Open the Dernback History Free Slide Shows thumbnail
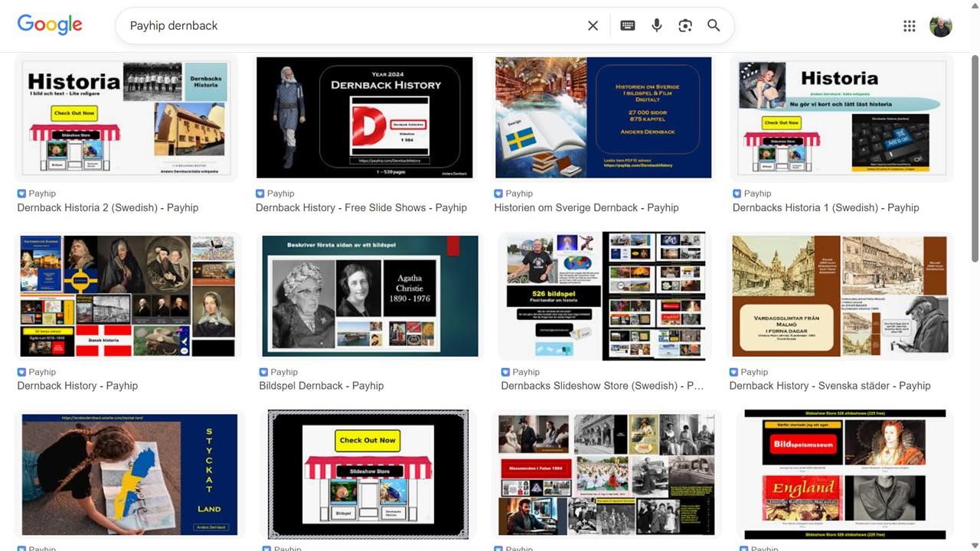This screenshot has width=980, height=551. [x=364, y=117]
